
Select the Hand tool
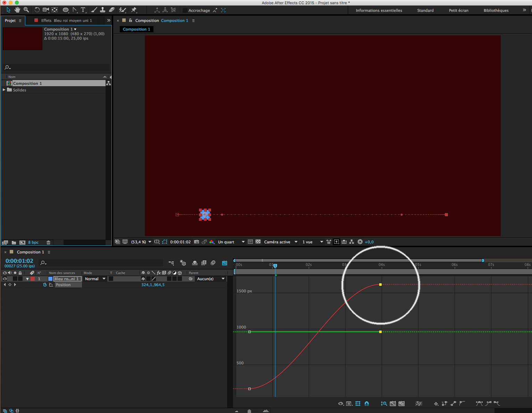tap(17, 10)
